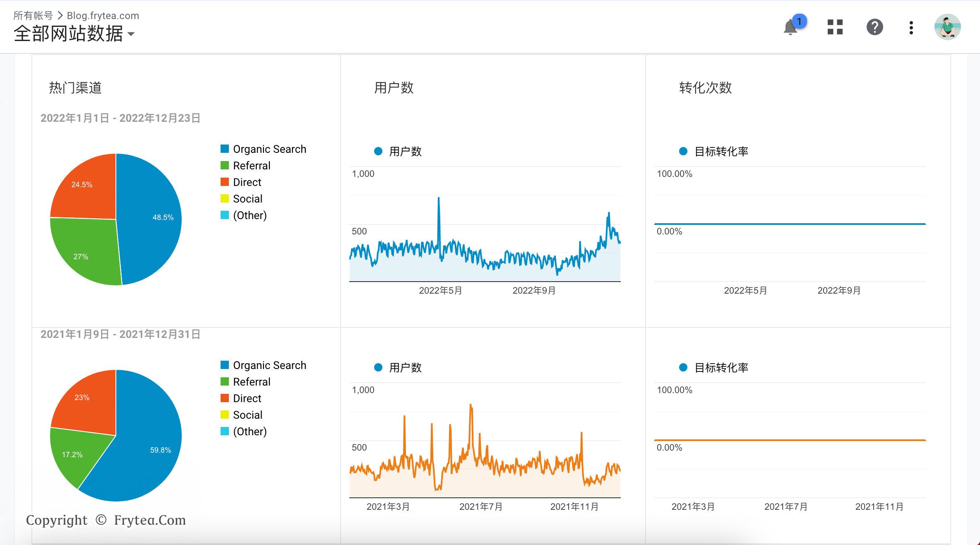
Task: Click the 2022 Organic Search blue swatch
Action: [x=225, y=149]
